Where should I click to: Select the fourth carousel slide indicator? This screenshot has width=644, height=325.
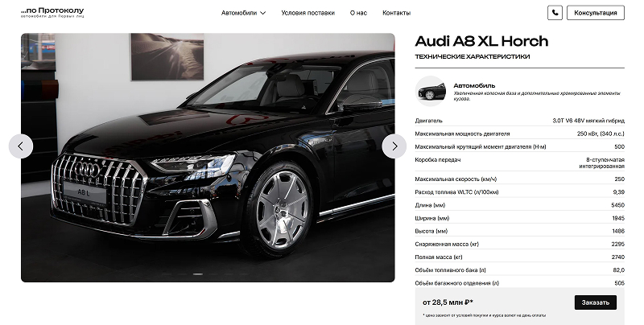pos(213,274)
